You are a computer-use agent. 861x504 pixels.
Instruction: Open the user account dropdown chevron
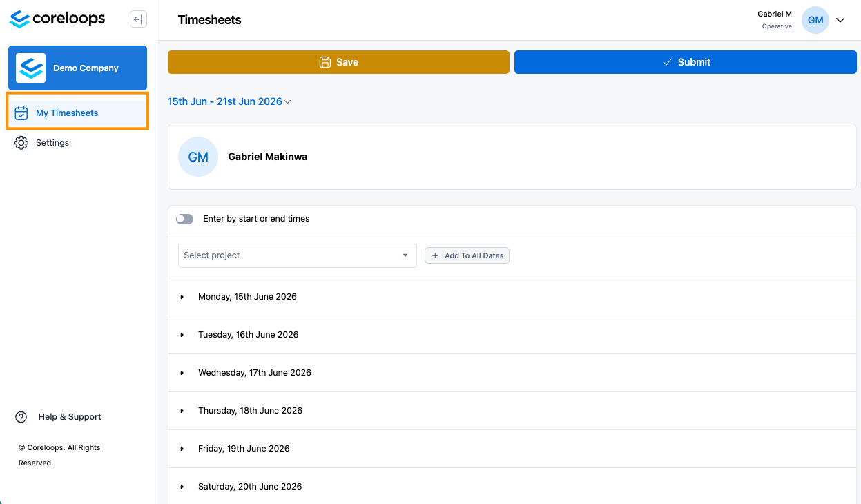pyautogui.click(x=840, y=20)
